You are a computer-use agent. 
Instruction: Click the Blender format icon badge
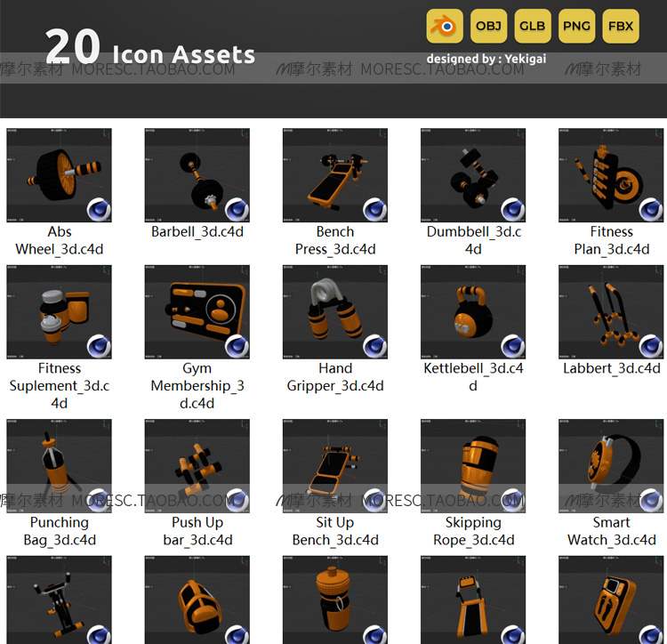[x=445, y=26]
